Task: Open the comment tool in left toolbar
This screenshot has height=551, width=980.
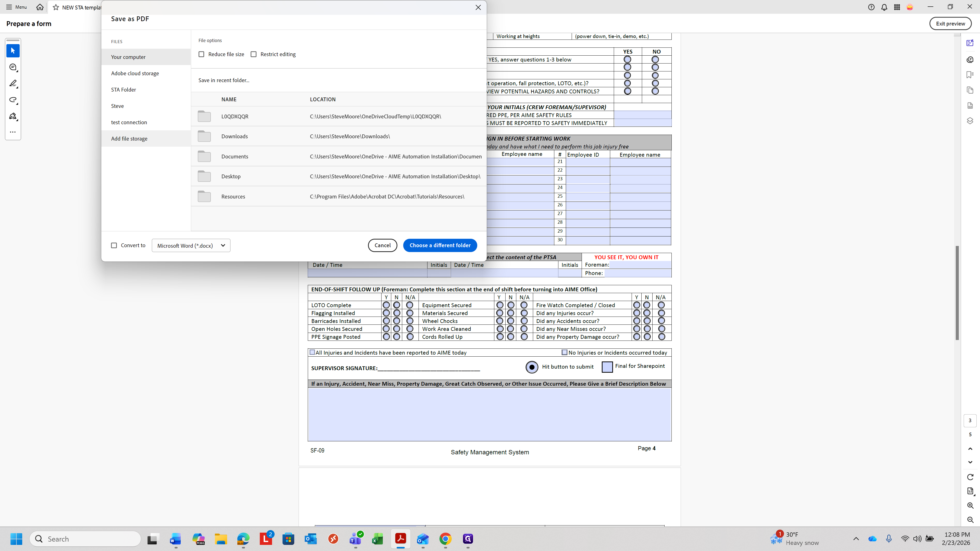Action: tap(13, 67)
